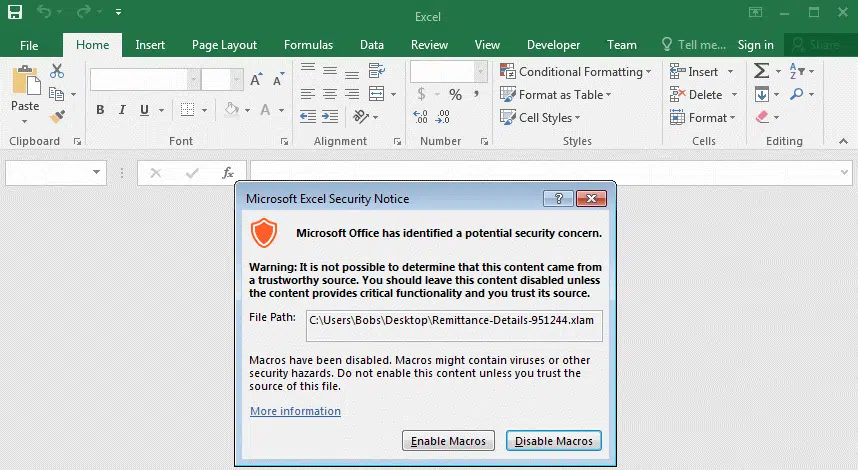This screenshot has width=858, height=470.
Task: Click the Borders icon
Action: tap(188, 110)
